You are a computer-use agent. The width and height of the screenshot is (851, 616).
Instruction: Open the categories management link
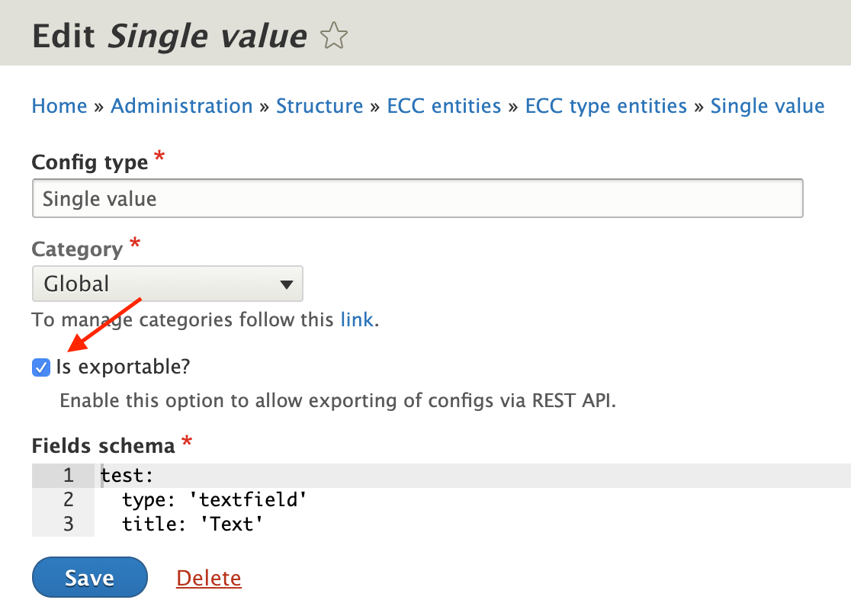357,319
